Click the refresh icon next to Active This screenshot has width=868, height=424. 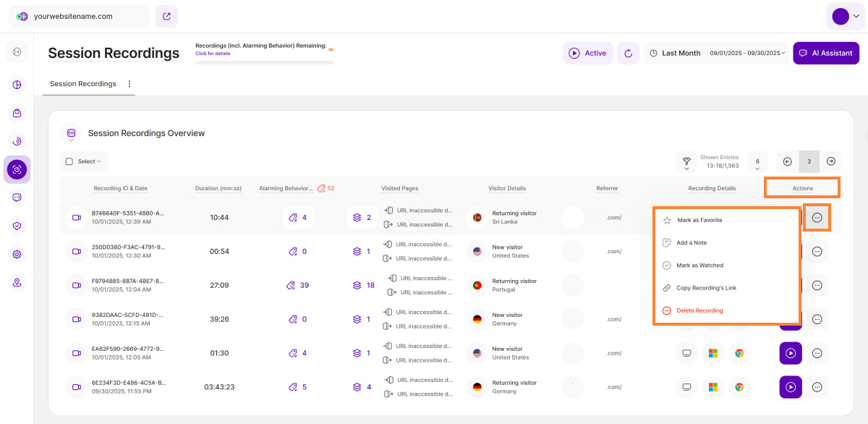click(628, 53)
